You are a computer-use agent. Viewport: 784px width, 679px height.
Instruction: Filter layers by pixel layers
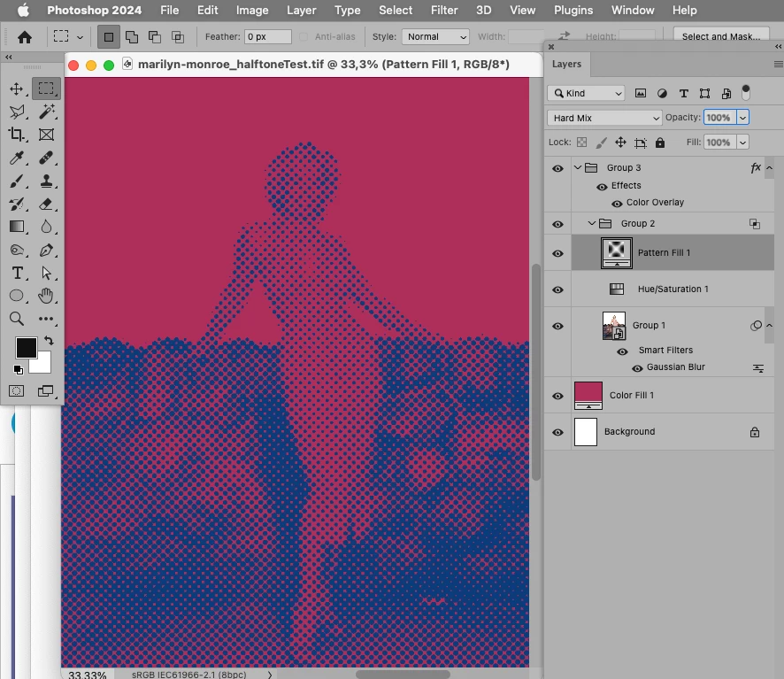641,93
